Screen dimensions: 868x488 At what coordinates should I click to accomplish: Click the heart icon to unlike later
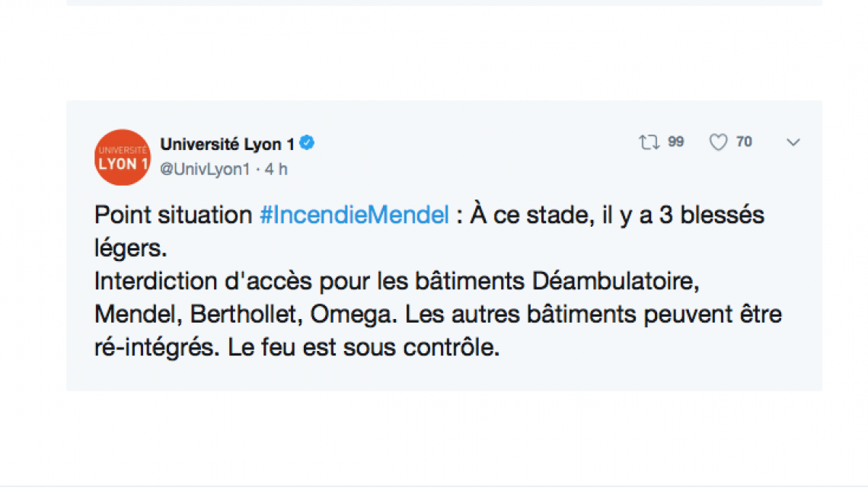716,142
